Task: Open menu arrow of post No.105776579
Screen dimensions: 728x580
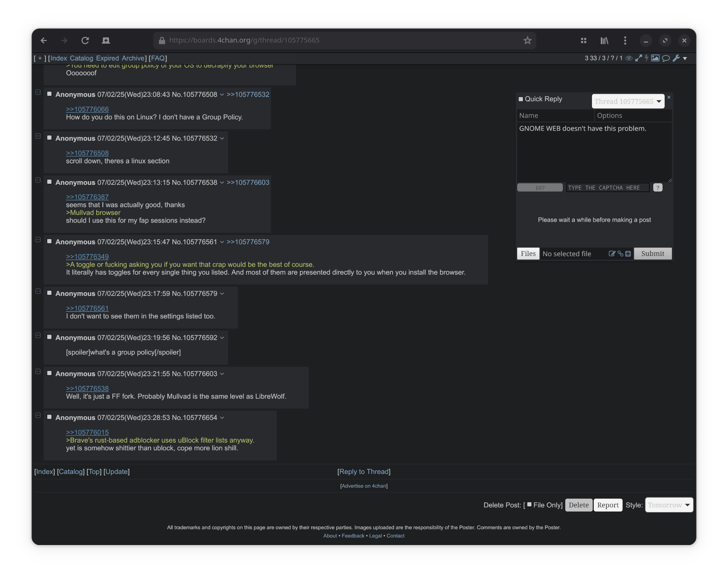Action: [x=222, y=294]
